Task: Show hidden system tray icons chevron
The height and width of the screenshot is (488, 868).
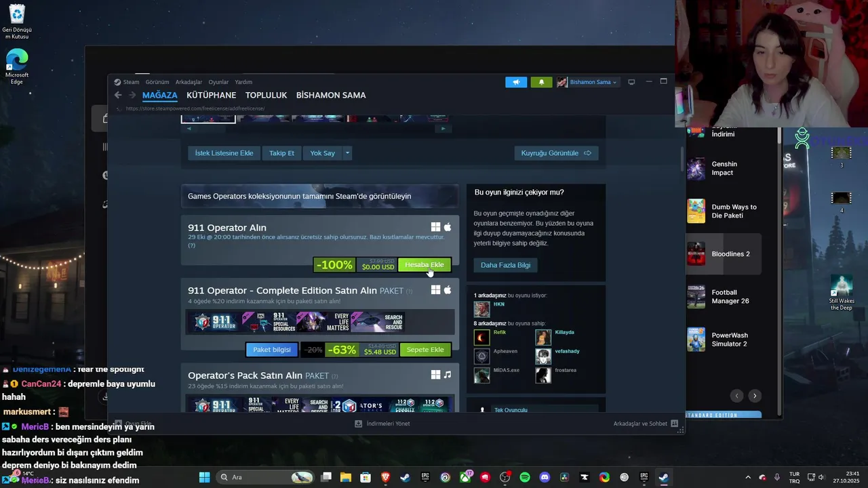Action: pyautogui.click(x=748, y=477)
